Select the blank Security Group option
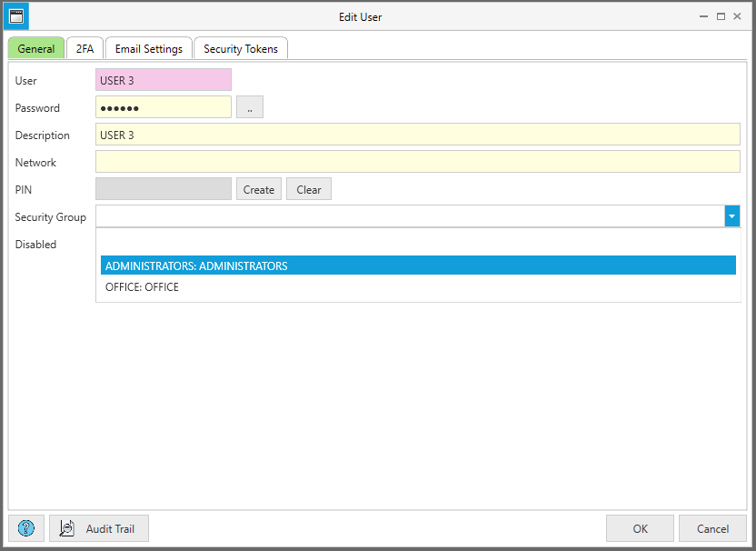The width and height of the screenshot is (756, 551). point(418,245)
